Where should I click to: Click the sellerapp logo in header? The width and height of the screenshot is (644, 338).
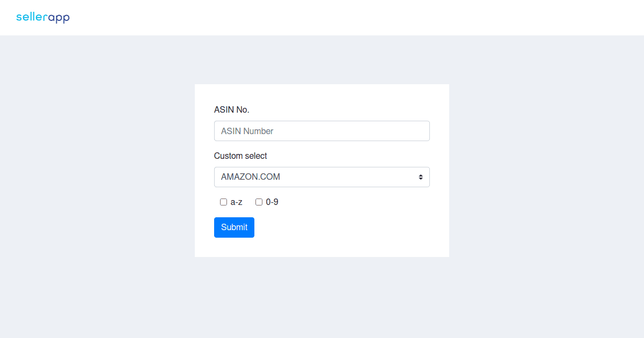(x=43, y=18)
